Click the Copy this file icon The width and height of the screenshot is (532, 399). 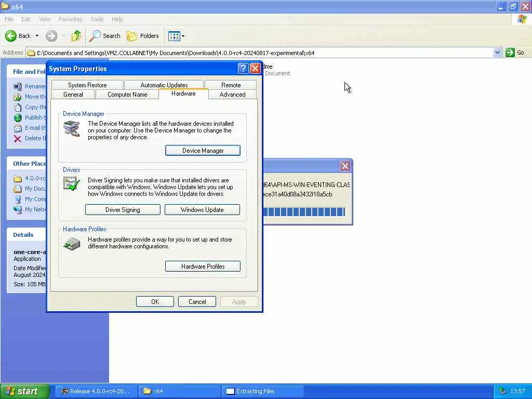(18, 107)
